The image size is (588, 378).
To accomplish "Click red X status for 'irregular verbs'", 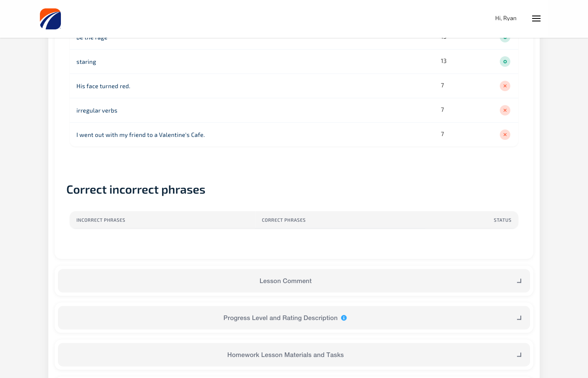I will click(505, 110).
